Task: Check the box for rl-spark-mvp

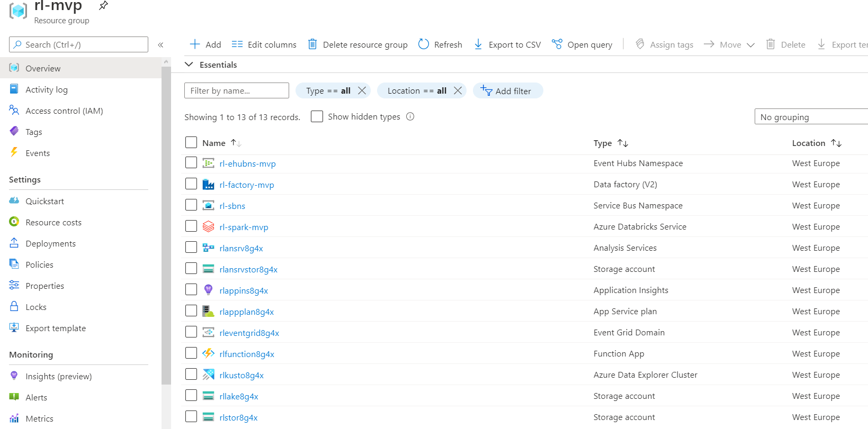Action: click(x=191, y=226)
